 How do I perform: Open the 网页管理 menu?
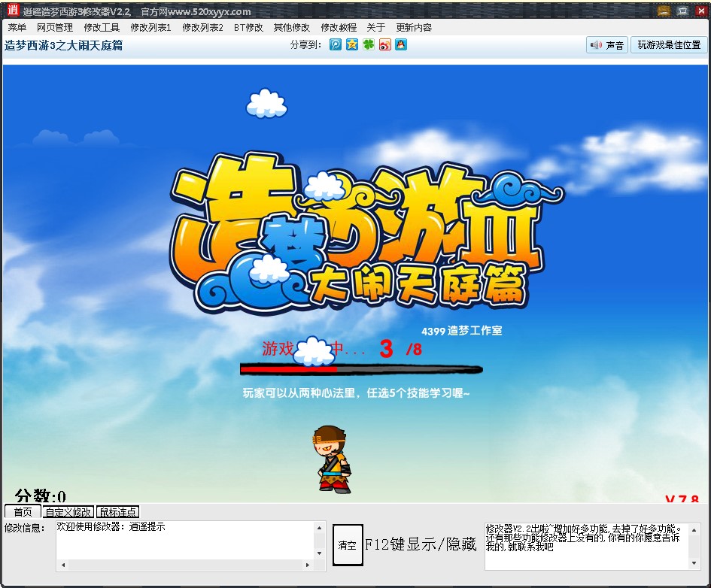(x=55, y=27)
